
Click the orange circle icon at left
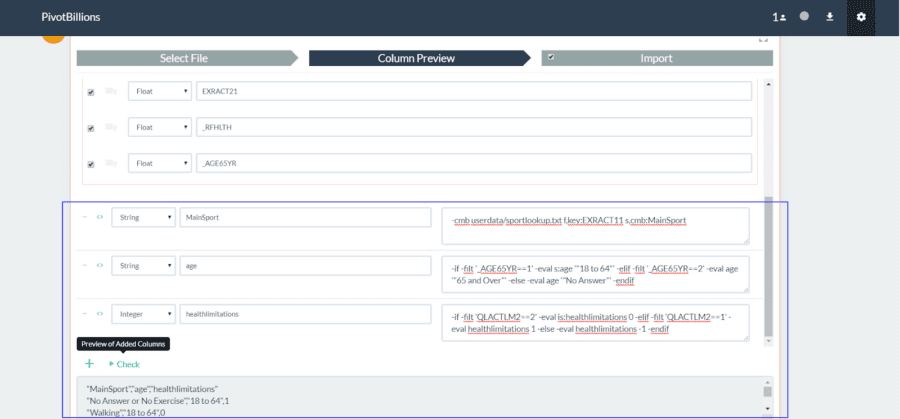(53, 40)
